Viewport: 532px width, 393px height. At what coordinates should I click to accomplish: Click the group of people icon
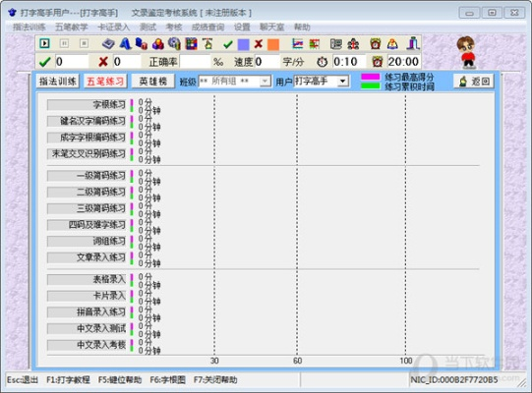coord(353,44)
